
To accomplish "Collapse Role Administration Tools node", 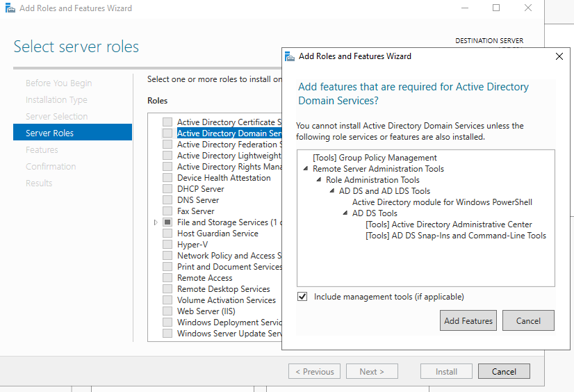I will tap(318, 180).
